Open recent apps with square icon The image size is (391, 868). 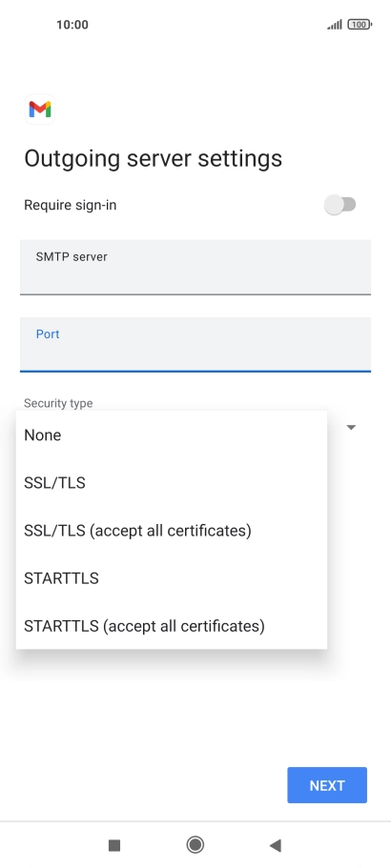pyautogui.click(x=114, y=845)
